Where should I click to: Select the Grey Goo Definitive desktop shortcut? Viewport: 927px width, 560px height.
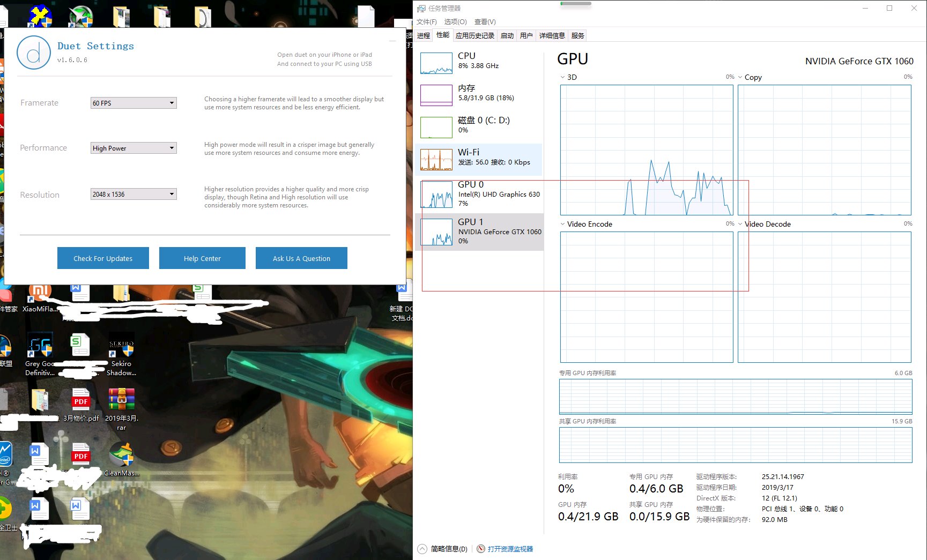tap(40, 354)
